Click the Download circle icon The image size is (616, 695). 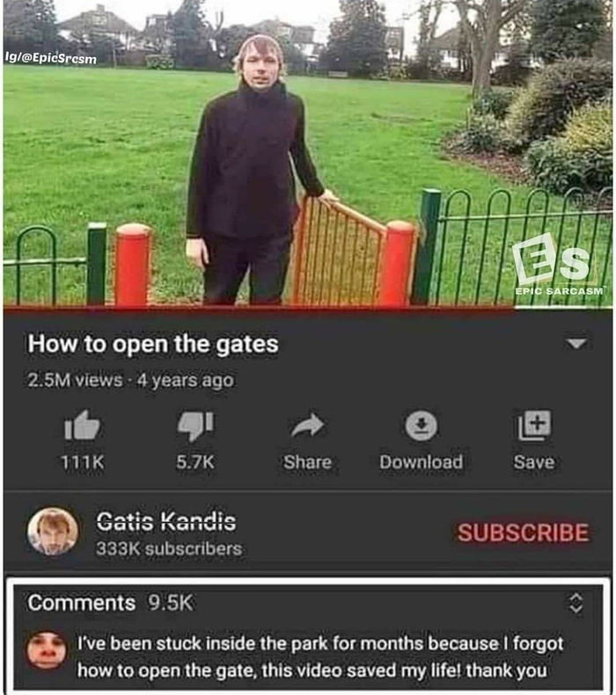point(421,426)
